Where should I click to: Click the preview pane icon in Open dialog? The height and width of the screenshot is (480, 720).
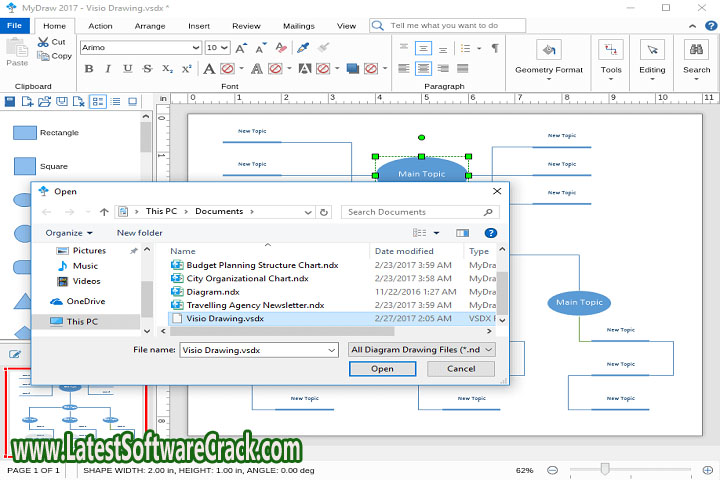pyautogui.click(x=462, y=233)
